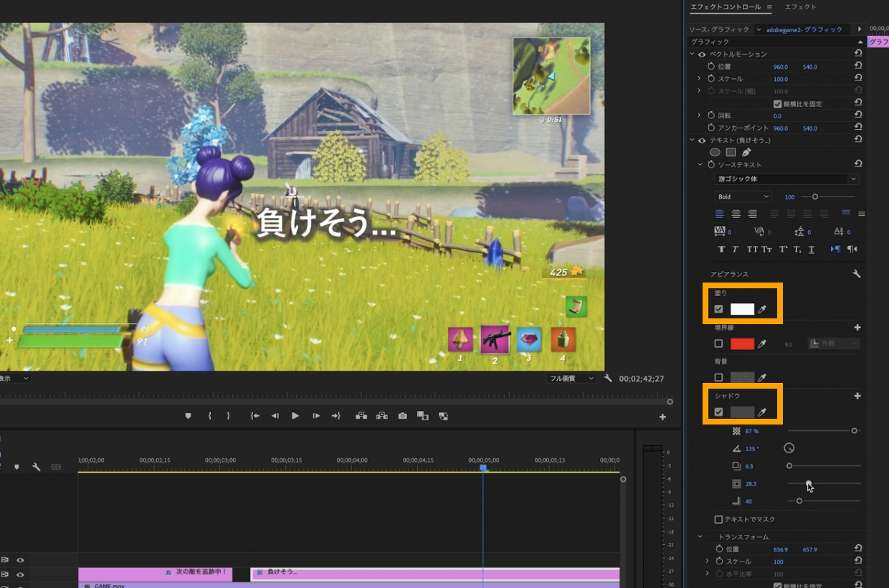Disable the 塗り fill checkbox
Screen dimensions: 889x588
(718, 309)
